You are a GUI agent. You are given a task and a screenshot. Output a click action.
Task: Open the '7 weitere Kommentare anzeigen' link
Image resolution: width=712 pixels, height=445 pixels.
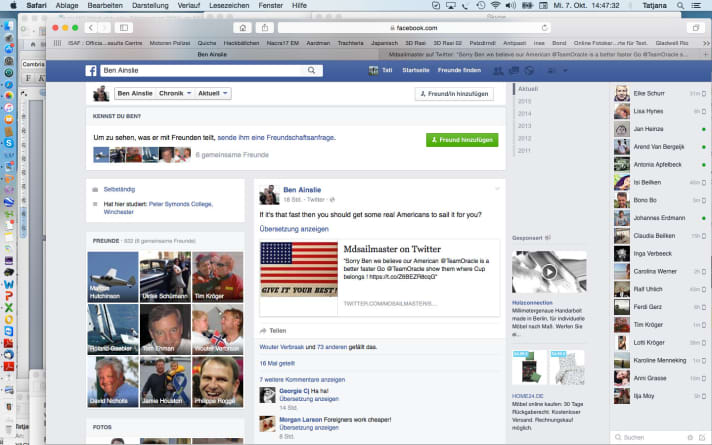pyautogui.click(x=302, y=380)
